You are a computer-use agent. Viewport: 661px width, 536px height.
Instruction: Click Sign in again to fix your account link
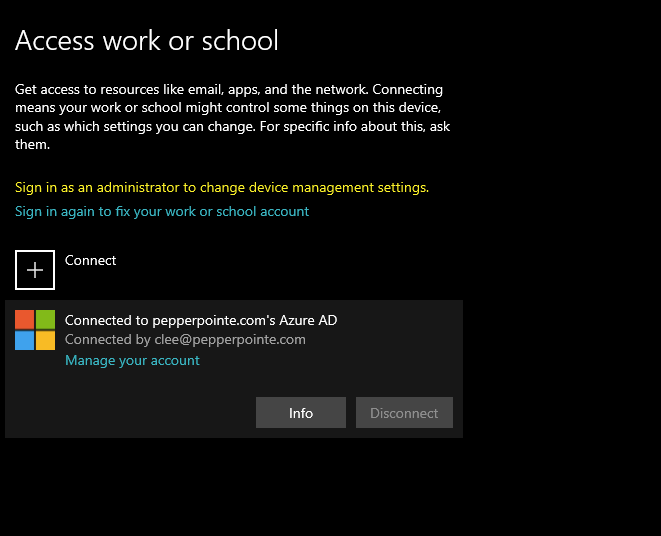(x=162, y=212)
